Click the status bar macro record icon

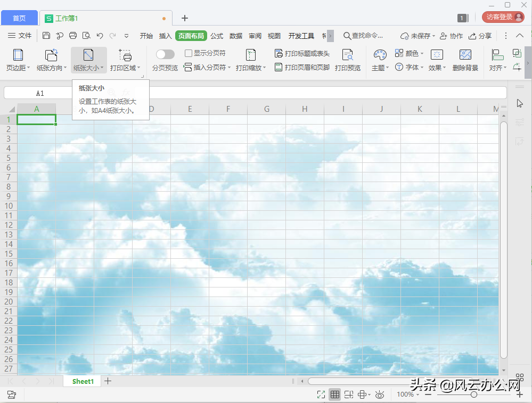pos(12,394)
